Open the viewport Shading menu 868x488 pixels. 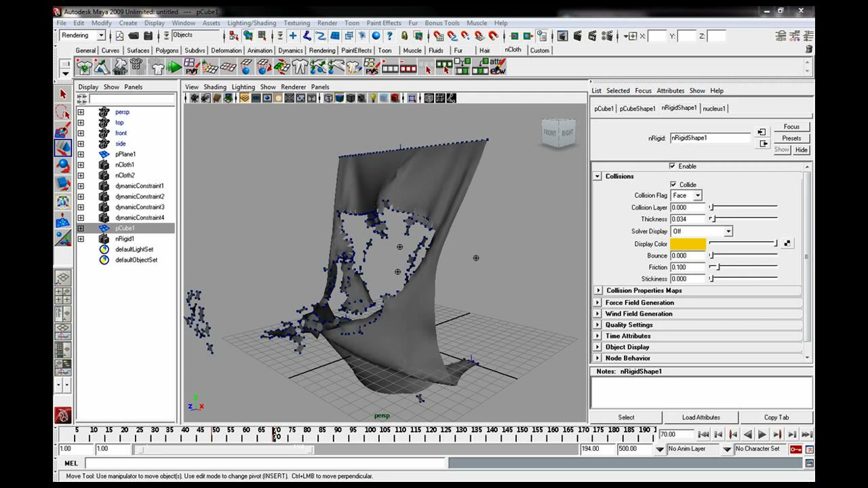tap(215, 87)
